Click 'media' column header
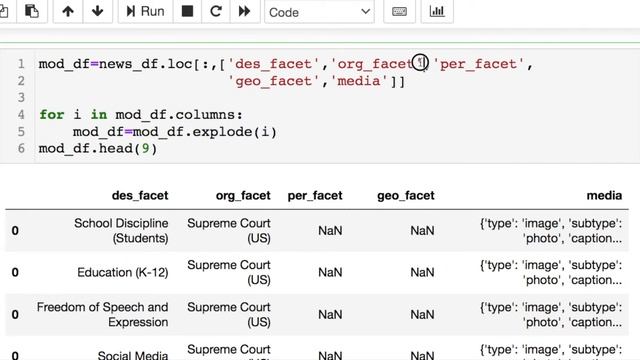Screen dimensions: 640x360 coord(604,196)
